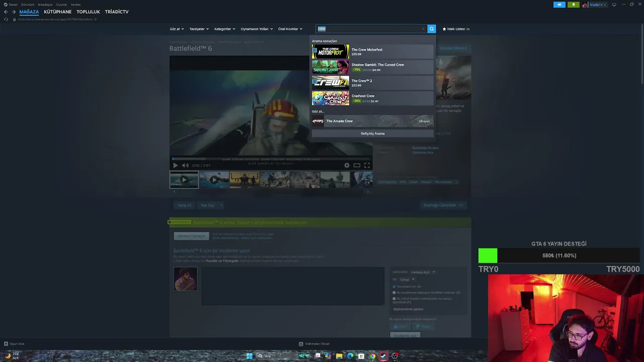Expand the Oynamanın Yolları dropdown
Image resolution: width=644 pixels, height=362 pixels.
tap(257, 29)
